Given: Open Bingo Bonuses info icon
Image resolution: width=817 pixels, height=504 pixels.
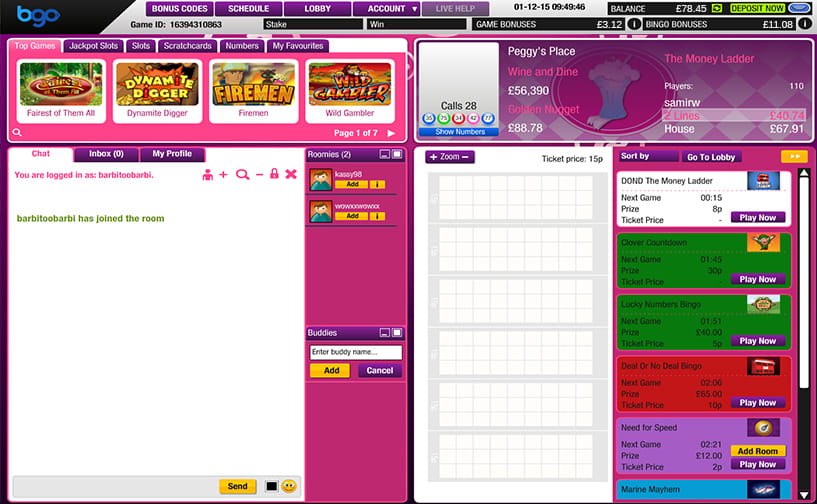Looking at the screenshot, I should point(804,23).
